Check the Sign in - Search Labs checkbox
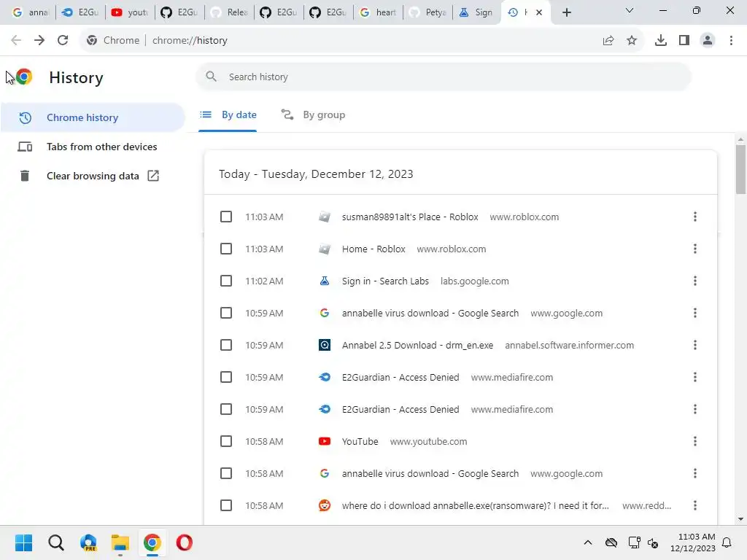Viewport: 747px width, 560px height. point(226,281)
